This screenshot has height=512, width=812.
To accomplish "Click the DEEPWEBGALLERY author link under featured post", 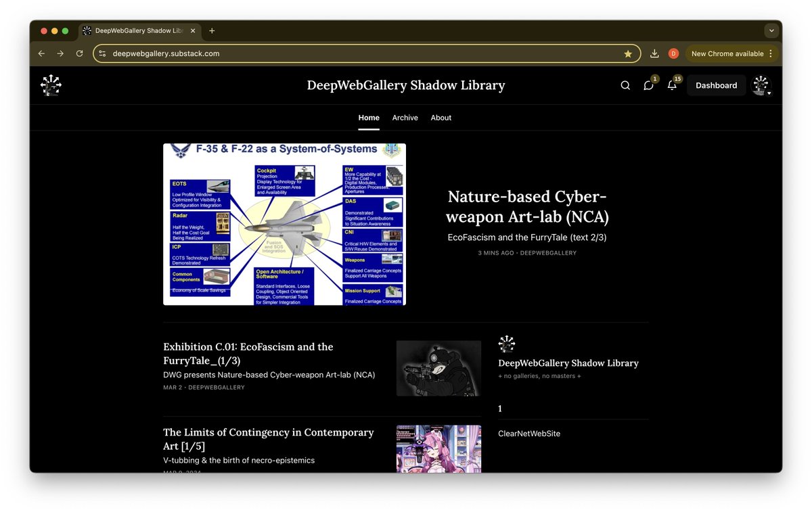I will click(548, 253).
